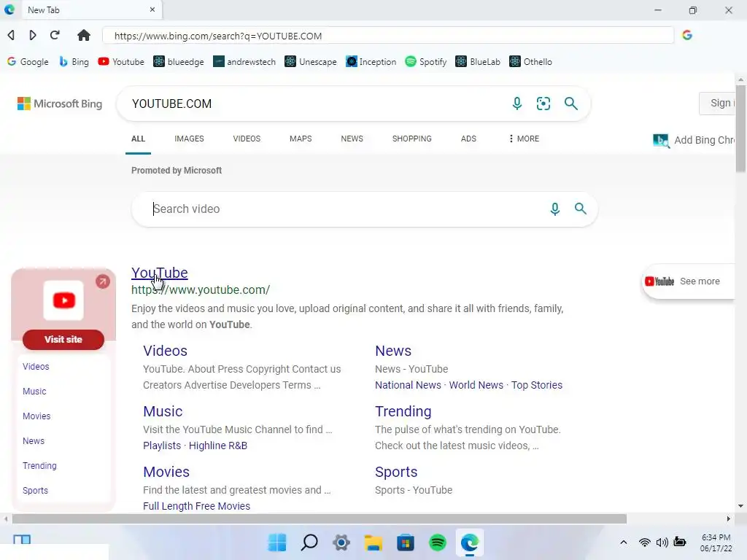The image size is (747, 560).
Task: Open the Inception bookmark
Action: click(371, 62)
